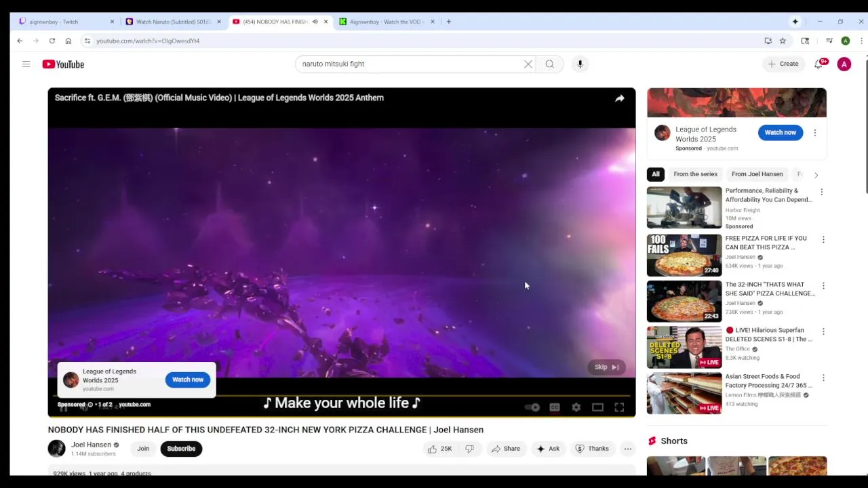Open the YouTube hamburger guide menu
868x488 pixels.
26,64
